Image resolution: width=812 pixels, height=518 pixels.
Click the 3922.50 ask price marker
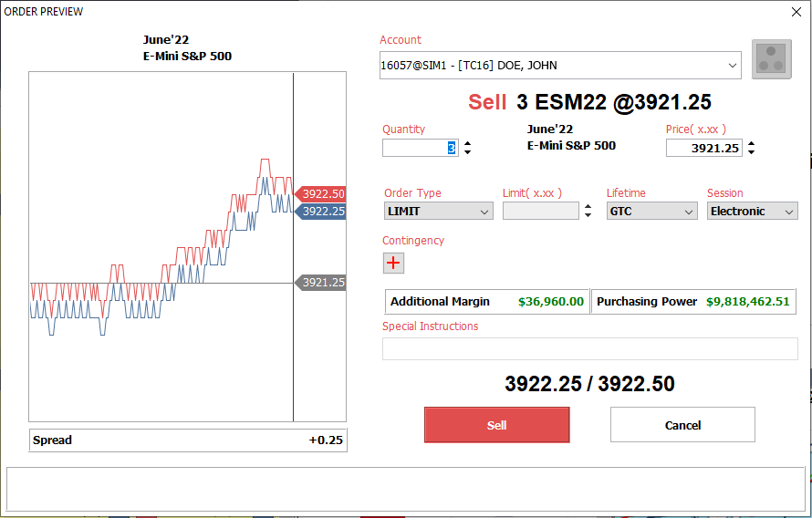pyautogui.click(x=320, y=194)
